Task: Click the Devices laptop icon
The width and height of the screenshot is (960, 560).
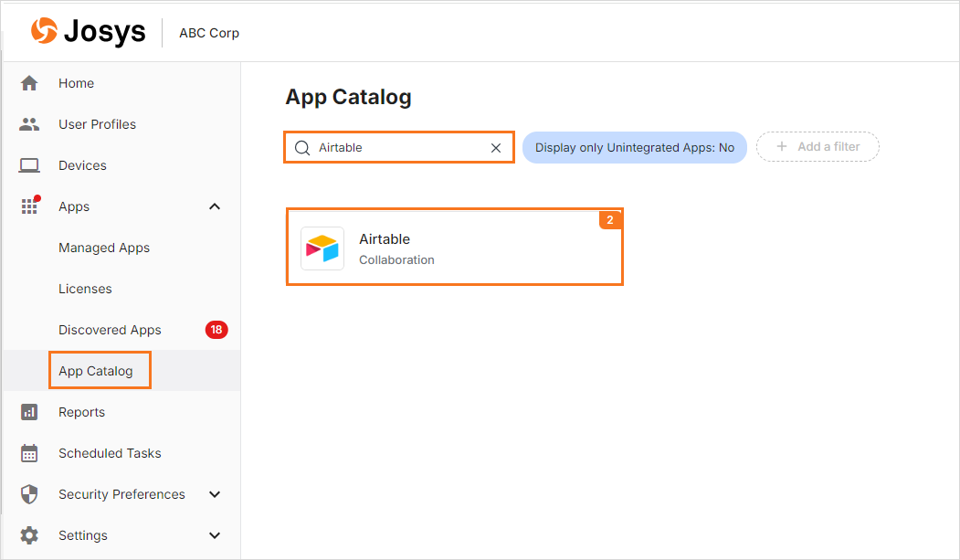Action: [29, 165]
